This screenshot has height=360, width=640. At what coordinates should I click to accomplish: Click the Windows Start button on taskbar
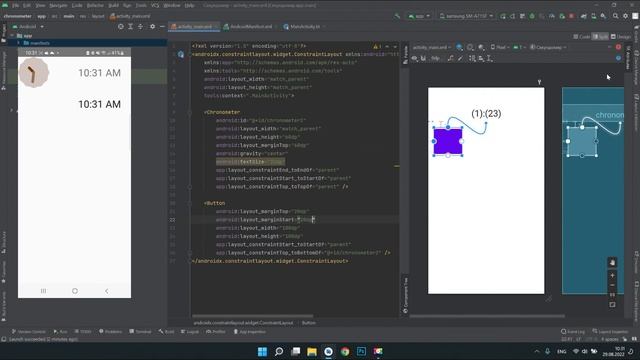pos(262,351)
